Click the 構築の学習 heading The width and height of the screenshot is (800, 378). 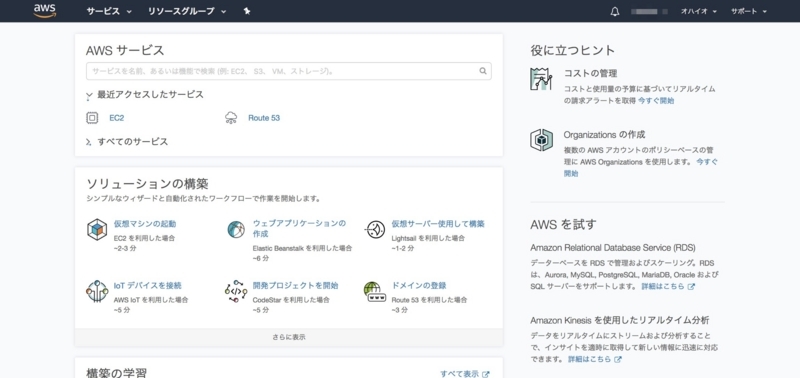[x=116, y=373]
